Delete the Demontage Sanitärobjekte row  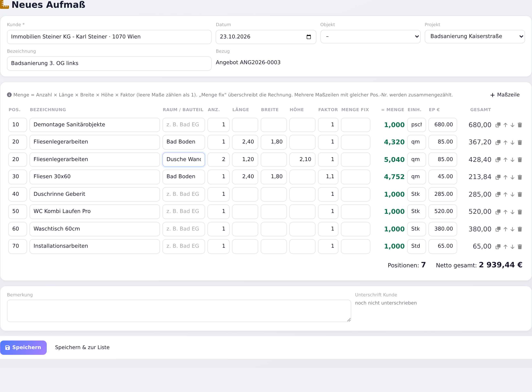520,125
